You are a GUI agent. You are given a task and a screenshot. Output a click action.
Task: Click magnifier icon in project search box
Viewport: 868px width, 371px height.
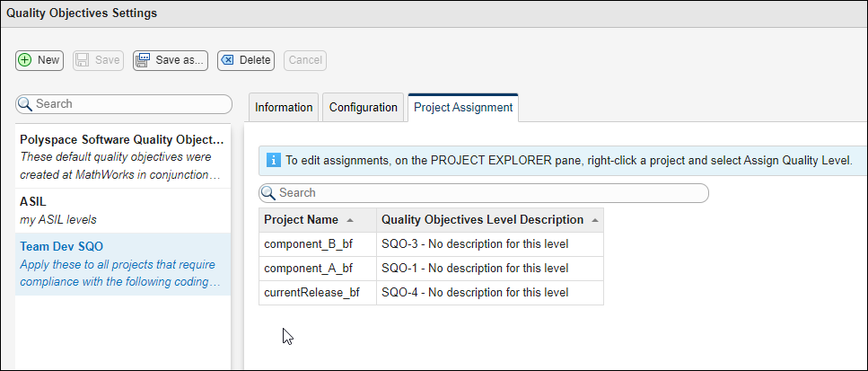[269, 193]
